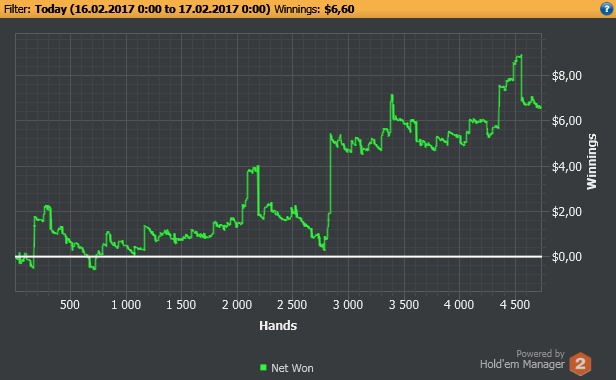Image resolution: width=616 pixels, height=380 pixels.
Task: Click the Hold'em Manager 2 logo badge
Action: 580,363
